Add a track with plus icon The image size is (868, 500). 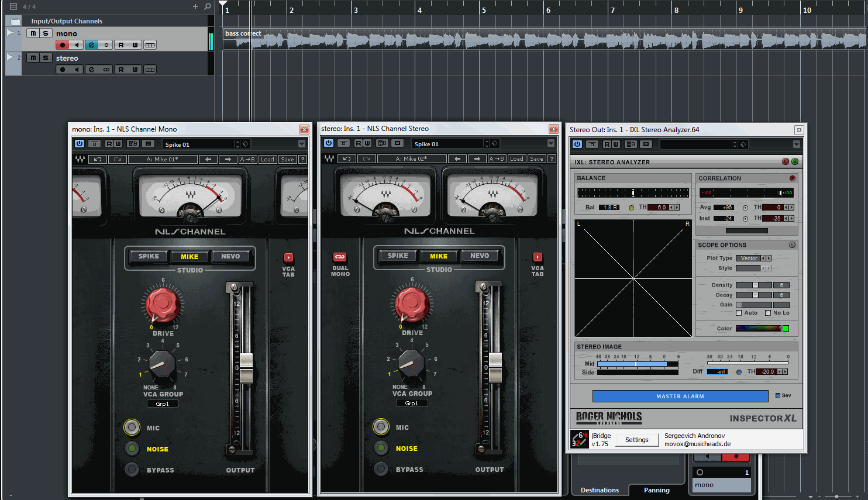click(x=195, y=6)
